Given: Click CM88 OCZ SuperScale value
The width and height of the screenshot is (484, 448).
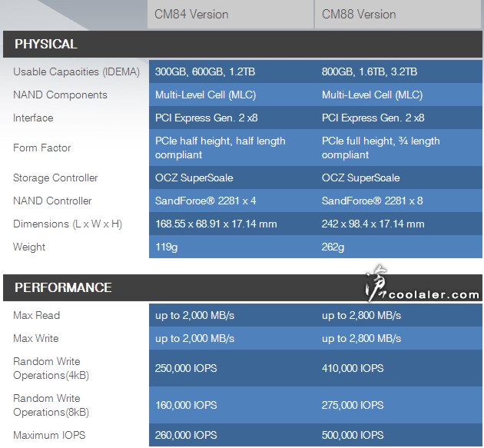Looking at the screenshot, I should pos(360,178).
